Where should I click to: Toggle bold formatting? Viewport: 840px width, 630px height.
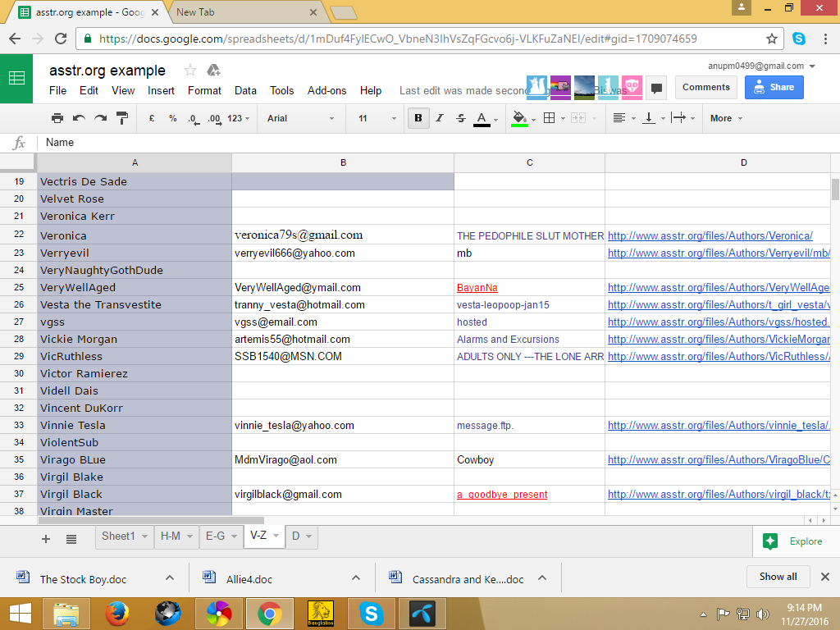[418, 118]
